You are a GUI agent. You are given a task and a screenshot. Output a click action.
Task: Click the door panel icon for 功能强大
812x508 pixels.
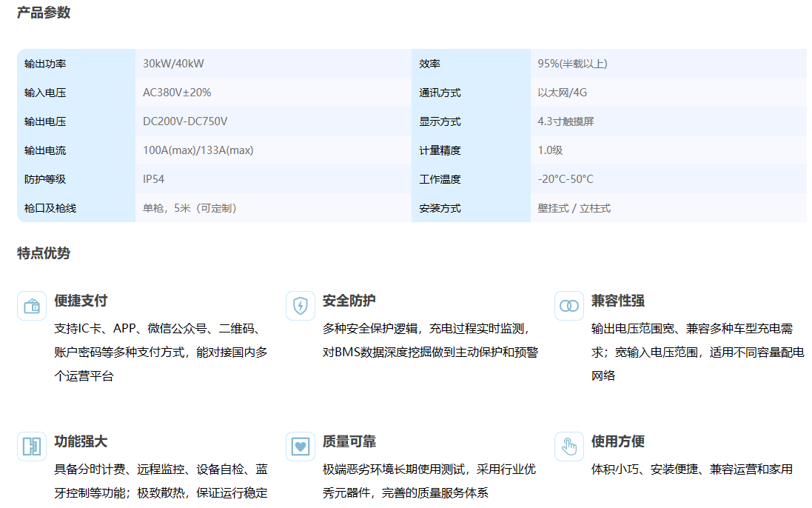[x=32, y=447]
